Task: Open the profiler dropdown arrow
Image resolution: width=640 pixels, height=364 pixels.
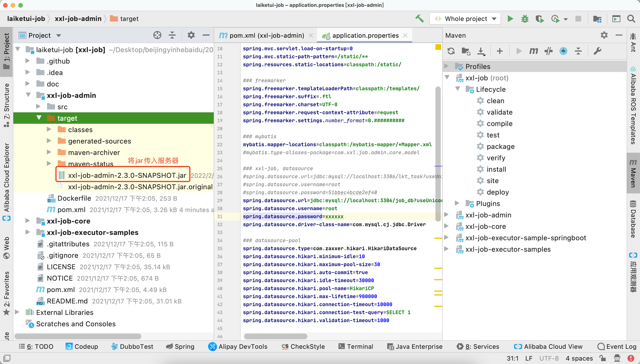Action: [566, 19]
